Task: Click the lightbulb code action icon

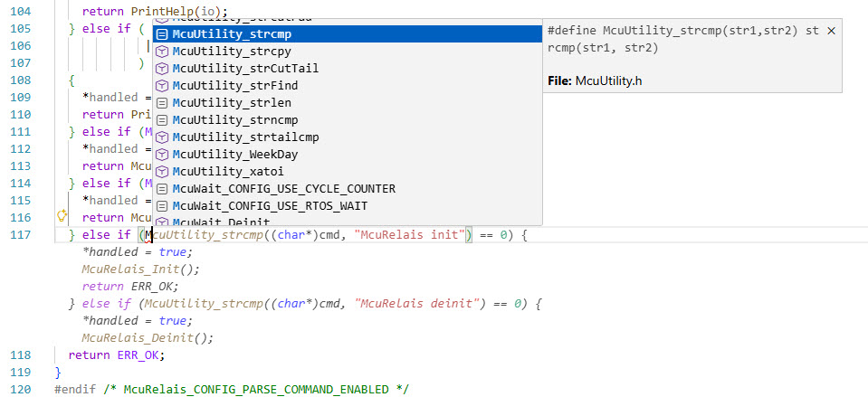Action: (62, 216)
